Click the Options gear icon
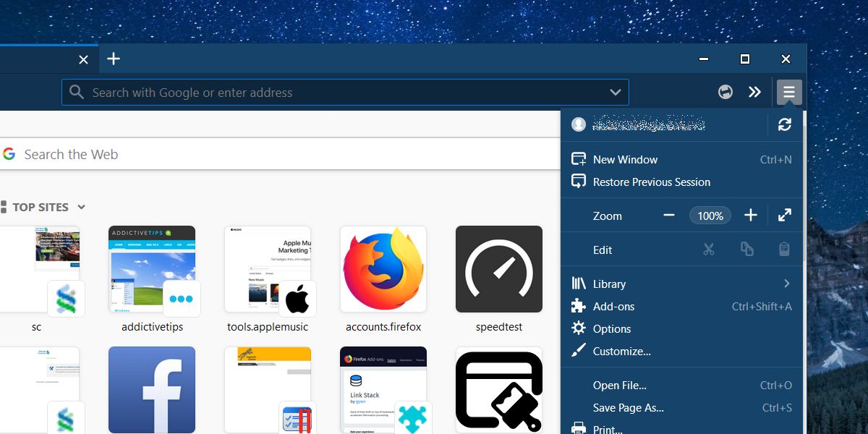868x434 pixels. click(579, 328)
